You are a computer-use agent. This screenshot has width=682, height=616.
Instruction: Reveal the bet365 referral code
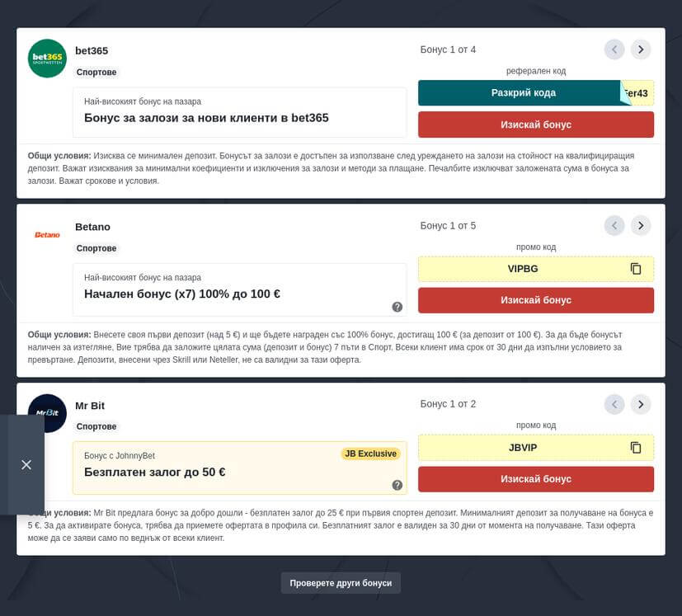[523, 93]
